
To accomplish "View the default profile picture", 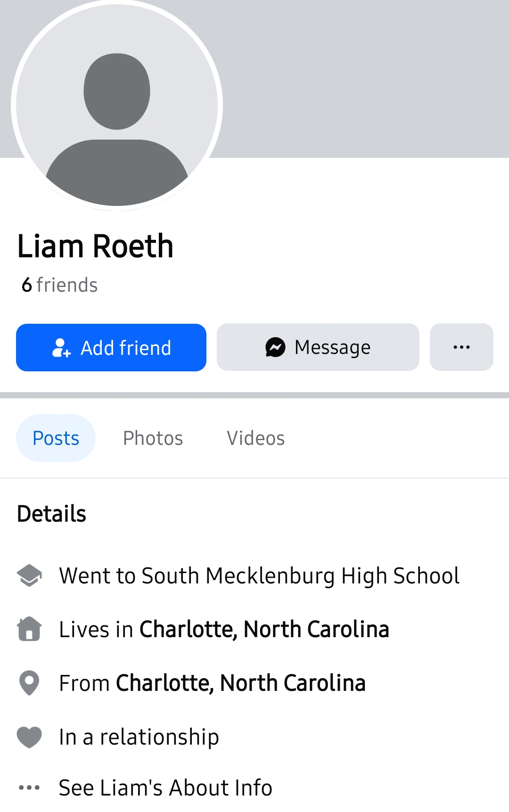I will 117,105.
